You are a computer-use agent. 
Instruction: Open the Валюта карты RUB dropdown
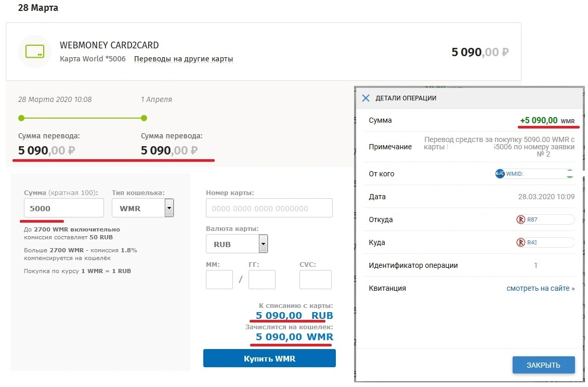click(x=237, y=243)
